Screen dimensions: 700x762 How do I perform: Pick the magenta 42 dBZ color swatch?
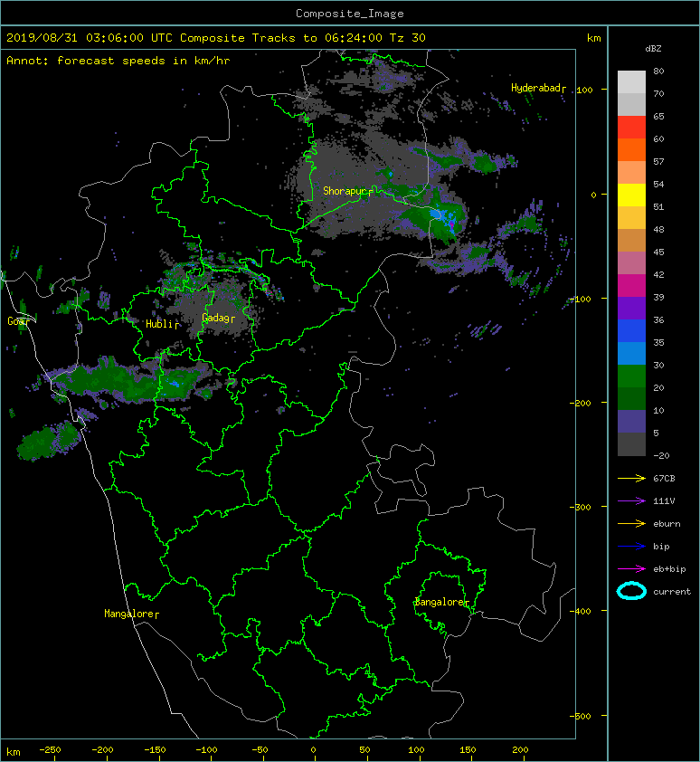tap(631, 285)
